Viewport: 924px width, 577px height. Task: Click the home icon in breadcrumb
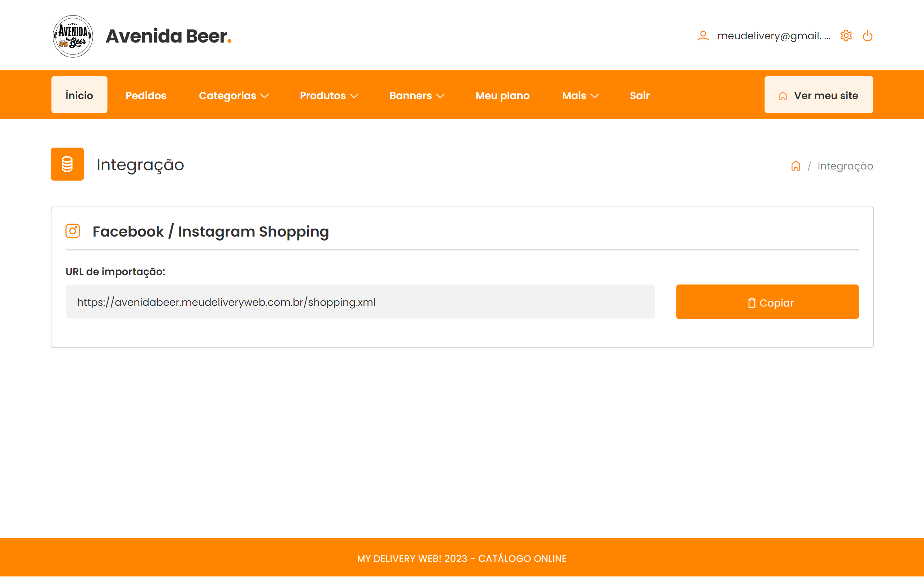[796, 166]
